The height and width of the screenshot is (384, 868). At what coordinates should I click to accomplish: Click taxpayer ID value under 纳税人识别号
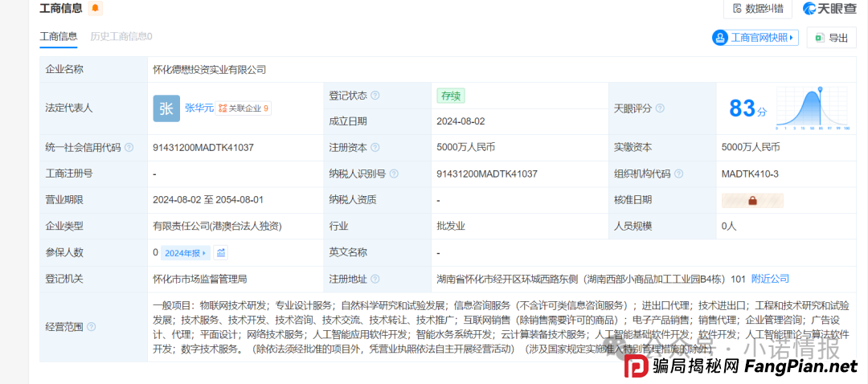coord(486,174)
